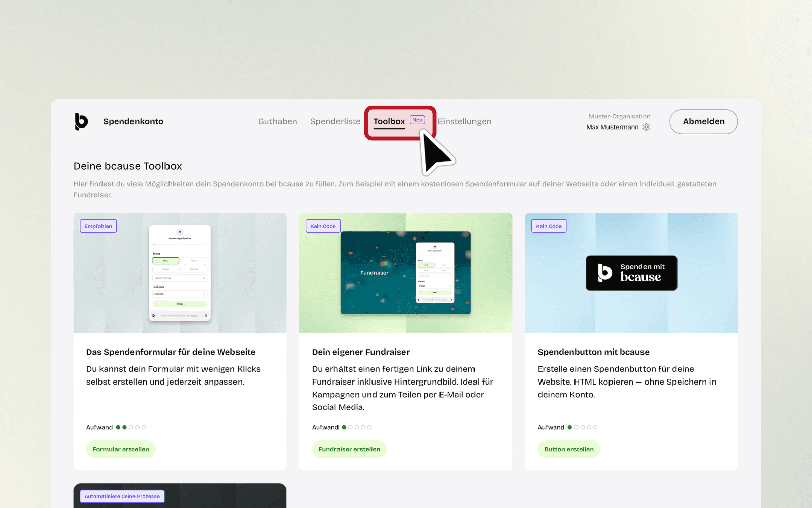Click the title Dein eigener Fundraiser
The image size is (812, 508).
click(x=361, y=352)
